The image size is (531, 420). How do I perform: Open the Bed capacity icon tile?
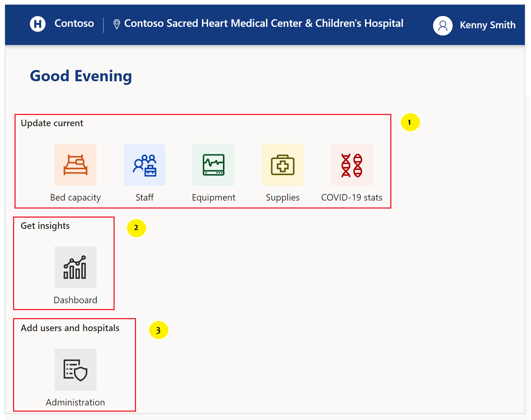75,165
